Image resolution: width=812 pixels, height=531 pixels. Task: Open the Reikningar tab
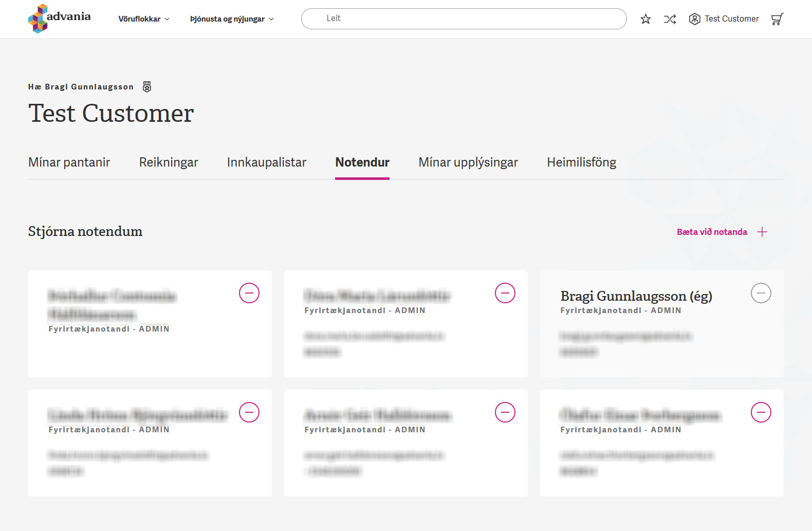point(169,162)
